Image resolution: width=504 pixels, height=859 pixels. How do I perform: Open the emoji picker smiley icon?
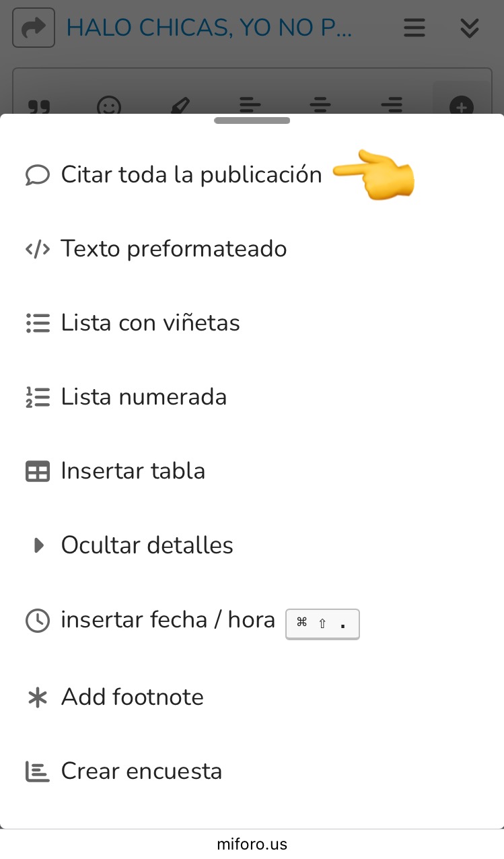(x=109, y=106)
